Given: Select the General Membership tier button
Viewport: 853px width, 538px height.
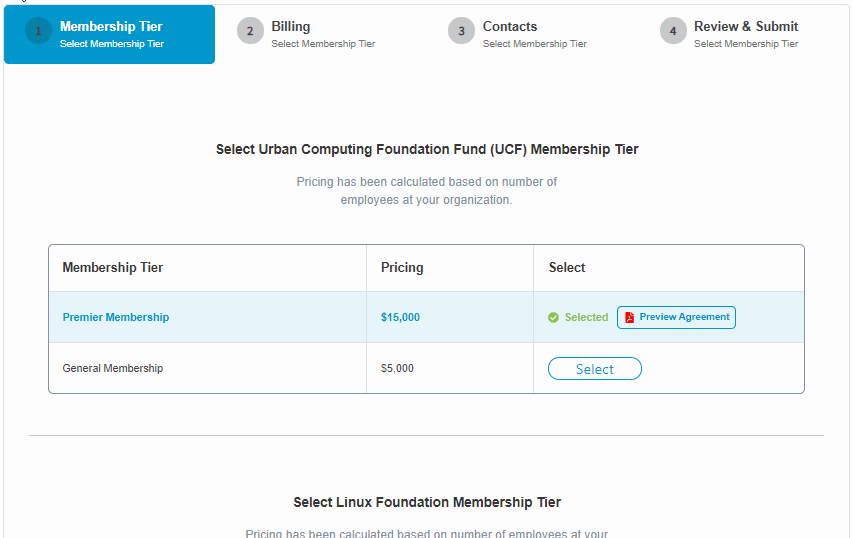Looking at the screenshot, I should point(595,369).
